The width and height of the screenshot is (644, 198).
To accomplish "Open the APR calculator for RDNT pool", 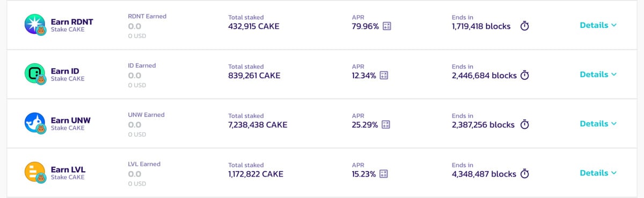I will pos(386,26).
